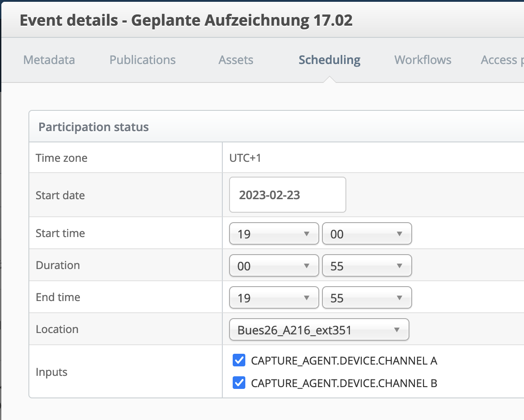The height and width of the screenshot is (420, 524).
Task: Disable the CAPTURE_AGENT.DEVICE.CHANNEL B input
Action: point(239,383)
